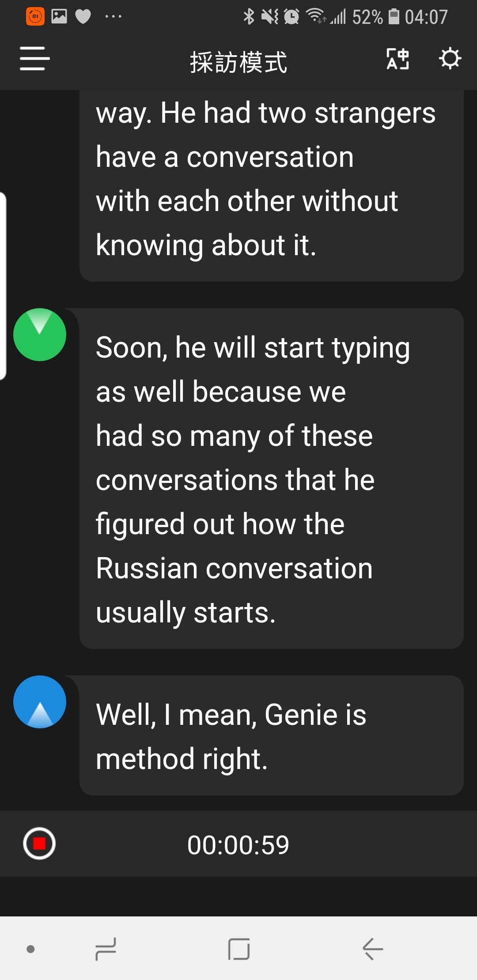Tap the heart notification icon

pos(83,17)
